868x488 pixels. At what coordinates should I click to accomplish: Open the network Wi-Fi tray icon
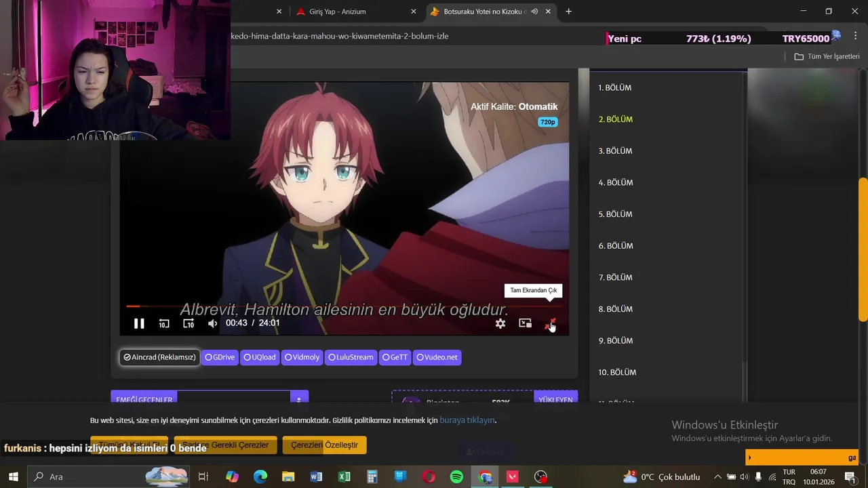coord(772,476)
